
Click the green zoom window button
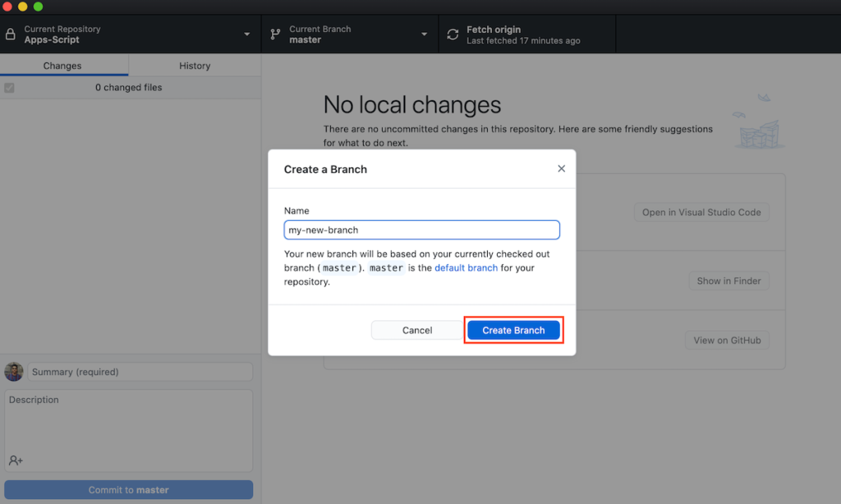[38, 7]
